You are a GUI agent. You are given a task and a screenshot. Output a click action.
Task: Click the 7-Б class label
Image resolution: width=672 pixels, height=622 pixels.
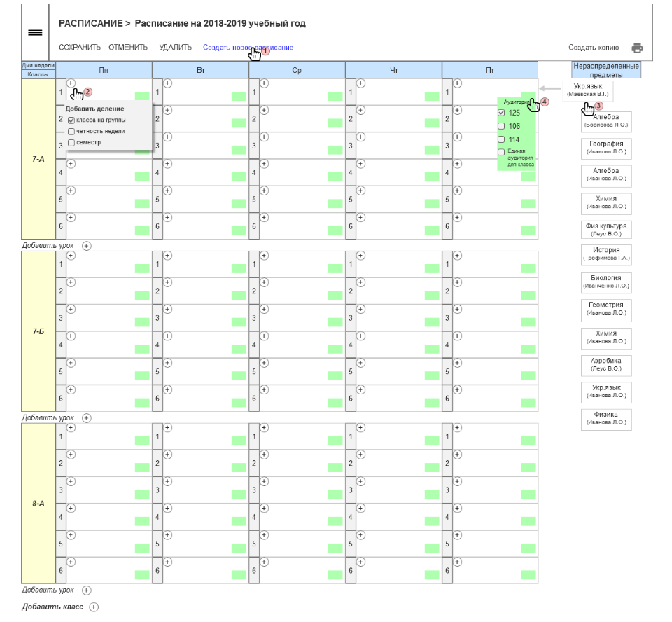(38, 331)
